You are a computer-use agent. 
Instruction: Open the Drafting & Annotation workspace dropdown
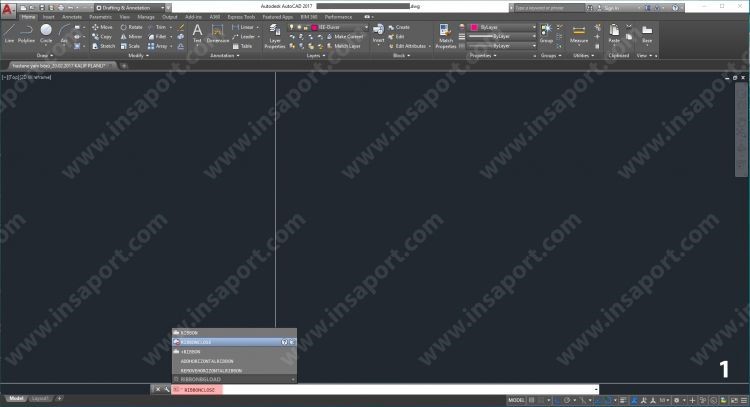pos(135,7)
